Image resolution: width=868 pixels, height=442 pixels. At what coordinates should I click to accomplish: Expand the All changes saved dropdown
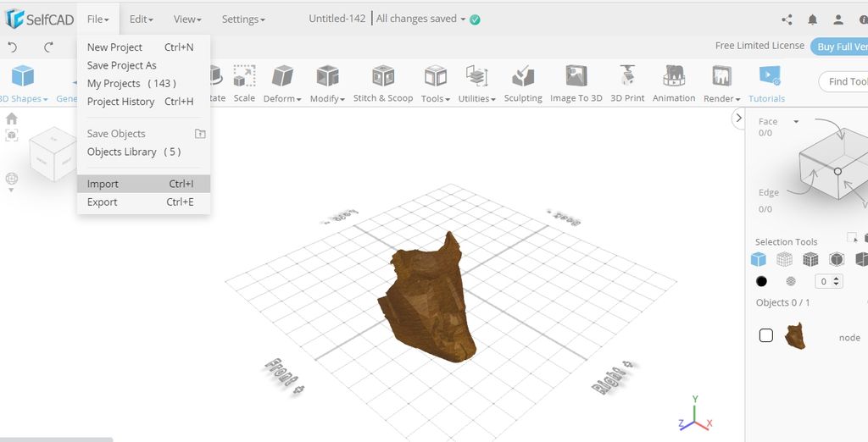463,19
